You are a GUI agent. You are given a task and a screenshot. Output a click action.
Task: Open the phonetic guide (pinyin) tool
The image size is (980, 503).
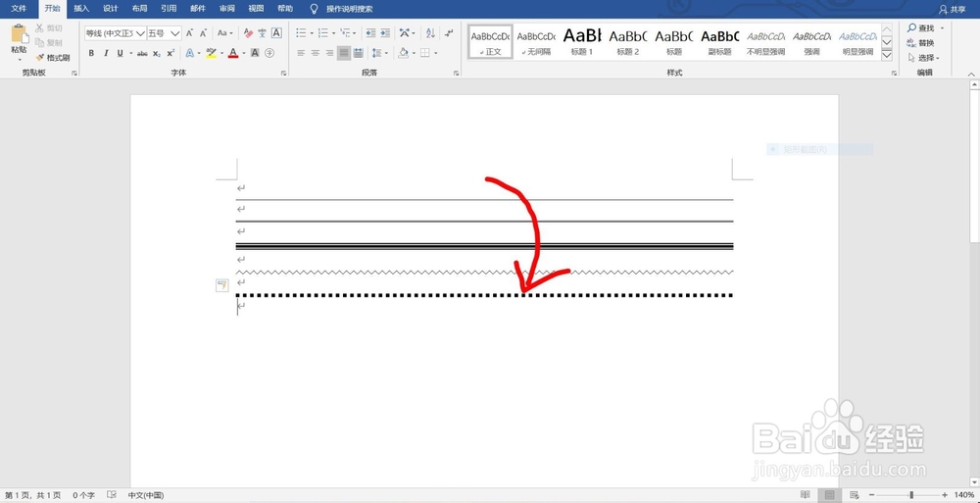[263, 33]
